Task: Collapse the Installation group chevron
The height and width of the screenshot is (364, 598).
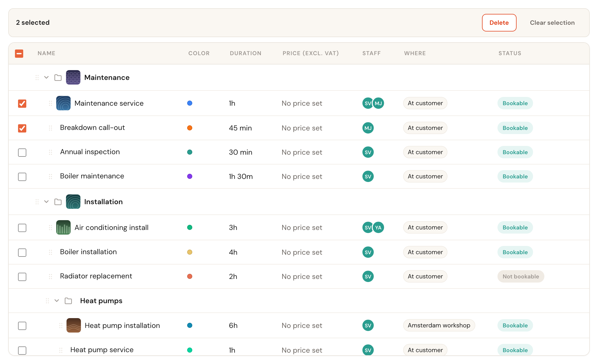Action: click(x=46, y=202)
